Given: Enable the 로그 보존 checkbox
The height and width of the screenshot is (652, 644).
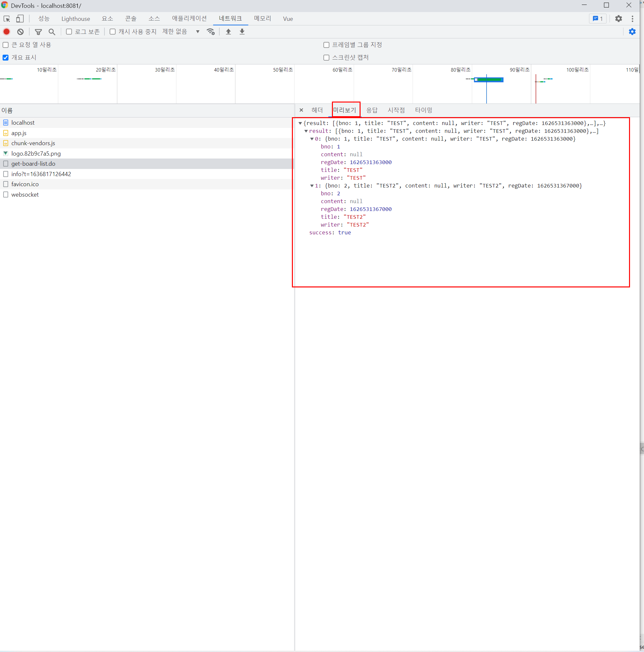Looking at the screenshot, I should [69, 32].
